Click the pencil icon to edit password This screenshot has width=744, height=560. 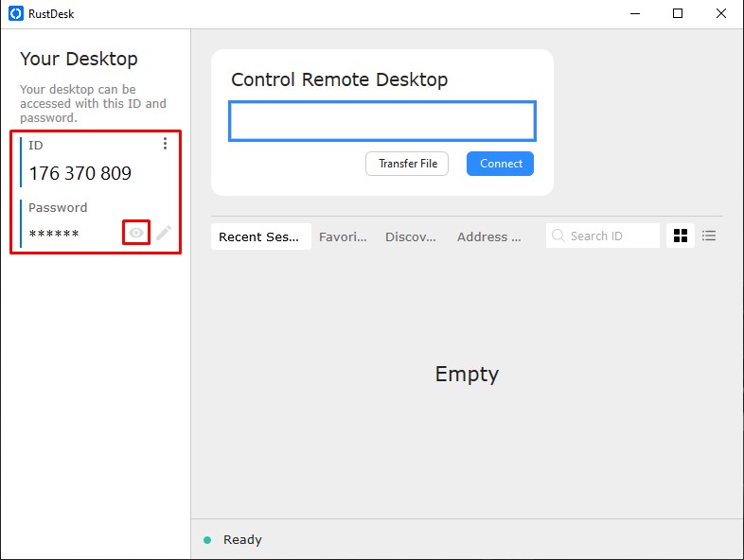click(x=164, y=233)
